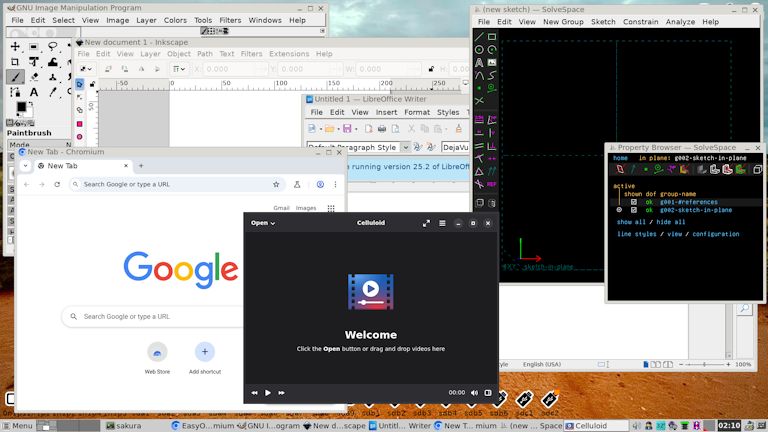
Task: Select the Rectangle tool in SolveSpace
Action: pos(492,37)
